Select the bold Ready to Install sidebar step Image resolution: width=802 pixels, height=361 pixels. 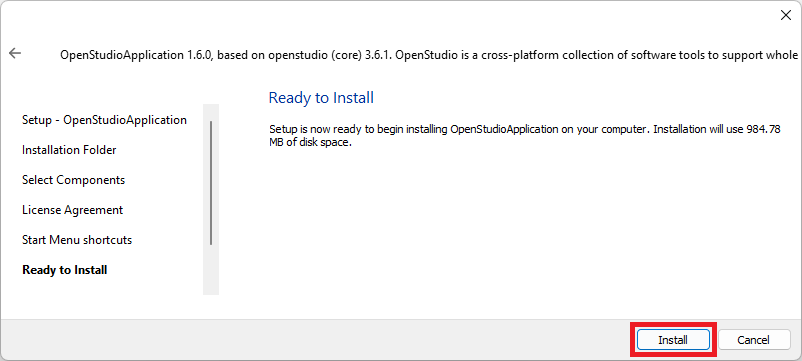click(x=64, y=270)
